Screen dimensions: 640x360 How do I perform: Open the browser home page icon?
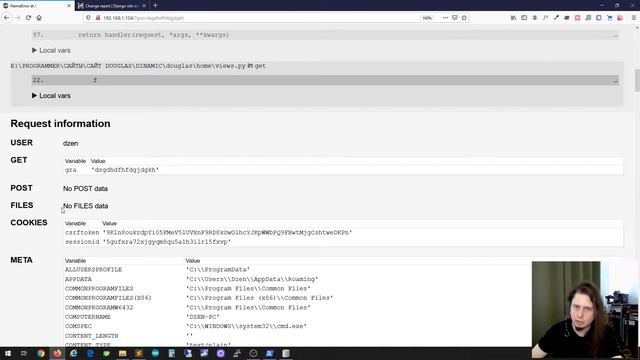39,18
